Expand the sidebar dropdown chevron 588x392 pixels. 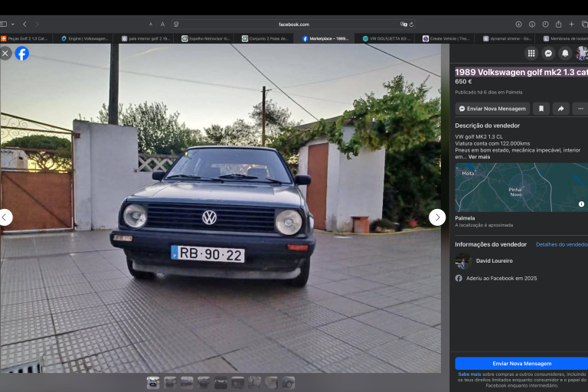pos(13,24)
